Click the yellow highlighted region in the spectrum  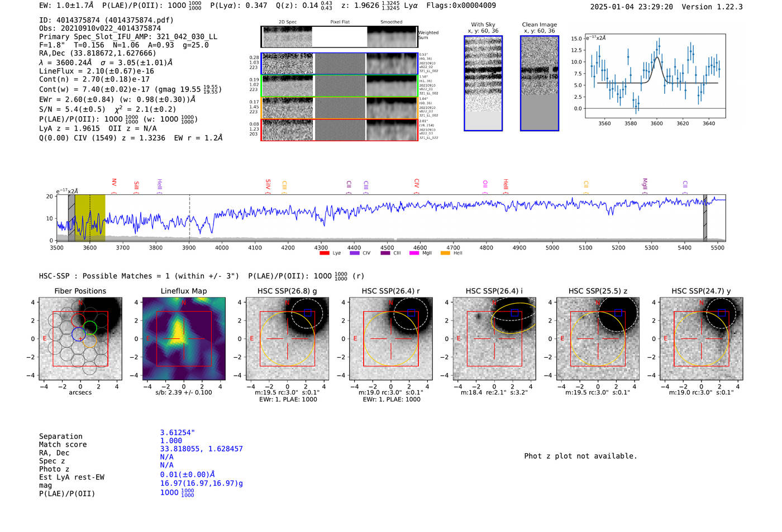[90, 218]
